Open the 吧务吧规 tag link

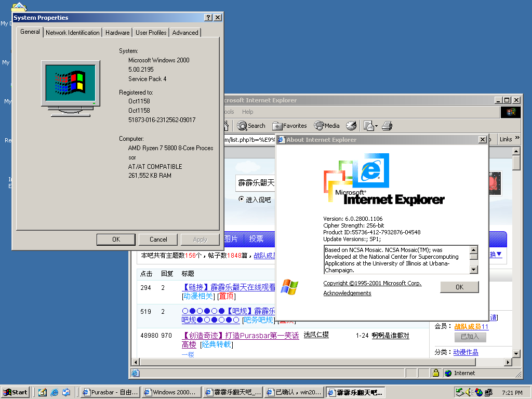258,320
